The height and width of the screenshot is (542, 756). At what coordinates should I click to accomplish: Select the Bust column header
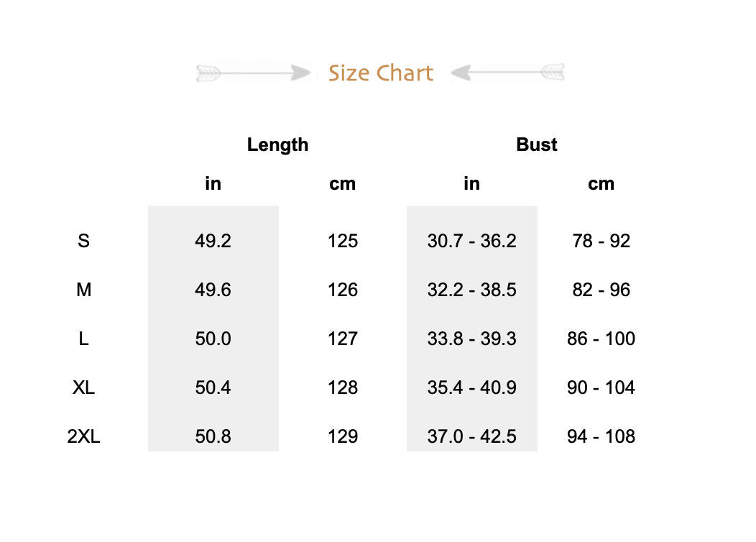tap(536, 144)
